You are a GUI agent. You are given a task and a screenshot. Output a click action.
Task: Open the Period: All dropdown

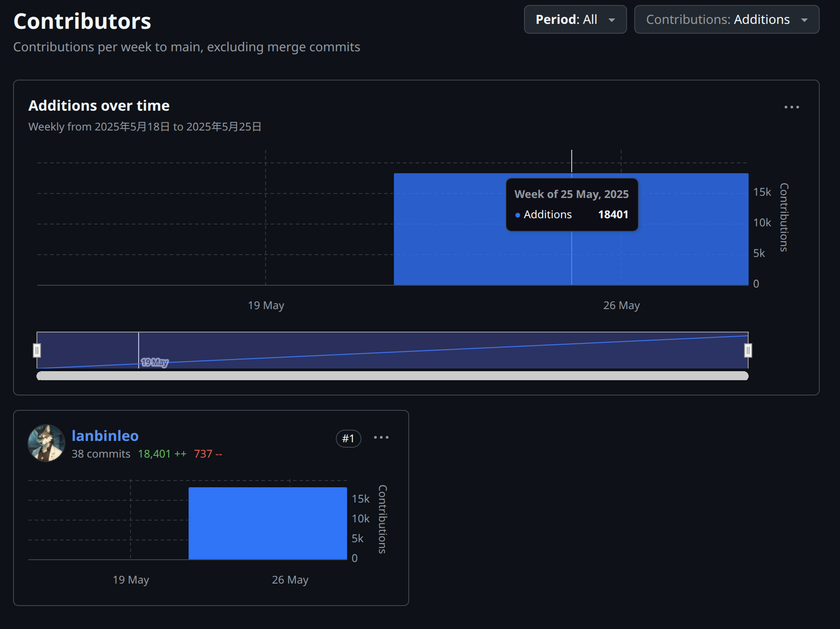(575, 19)
